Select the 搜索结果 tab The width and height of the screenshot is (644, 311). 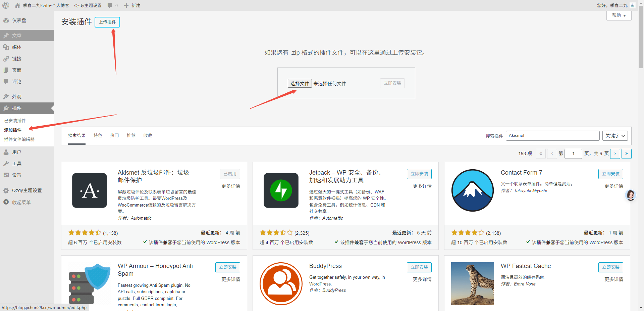pyautogui.click(x=77, y=136)
